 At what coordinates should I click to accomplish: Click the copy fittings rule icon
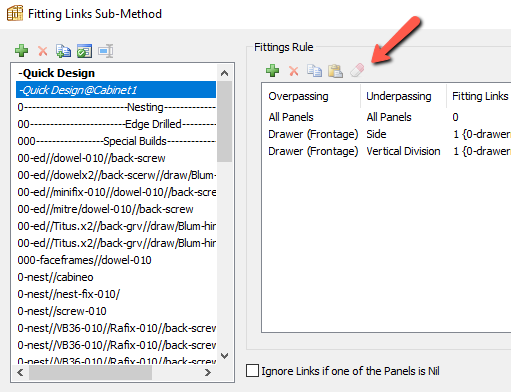[x=314, y=71]
